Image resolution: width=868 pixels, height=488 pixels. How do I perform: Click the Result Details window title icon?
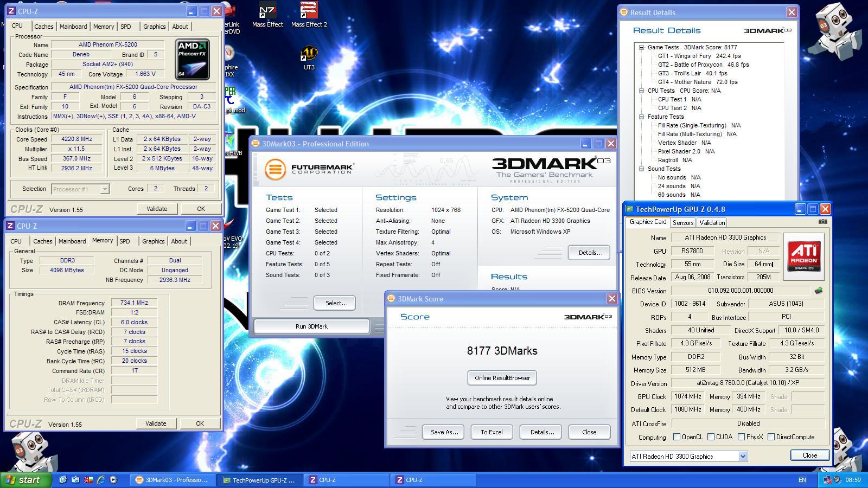(624, 12)
